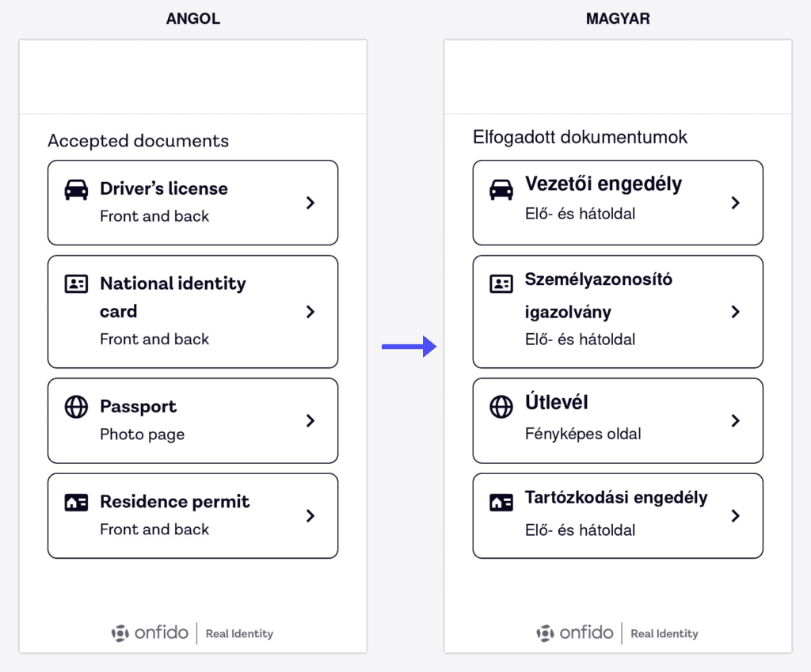Open the chevron on Útlevél card
Viewport: 811px width, 672px height.
point(736,421)
